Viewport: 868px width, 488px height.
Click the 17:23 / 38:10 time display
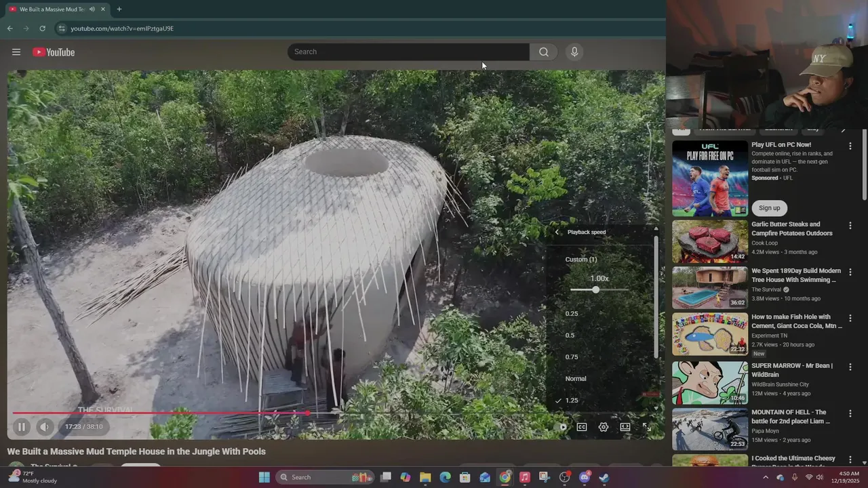coord(84,427)
